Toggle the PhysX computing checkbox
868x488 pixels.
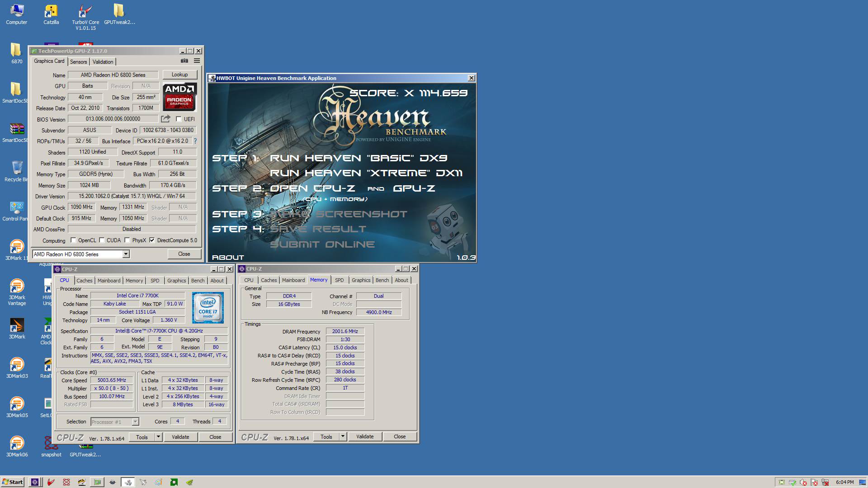pos(127,240)
